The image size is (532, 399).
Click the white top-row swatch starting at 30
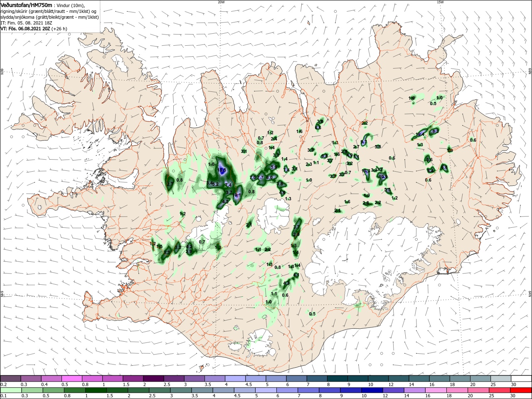pos(521,379)
